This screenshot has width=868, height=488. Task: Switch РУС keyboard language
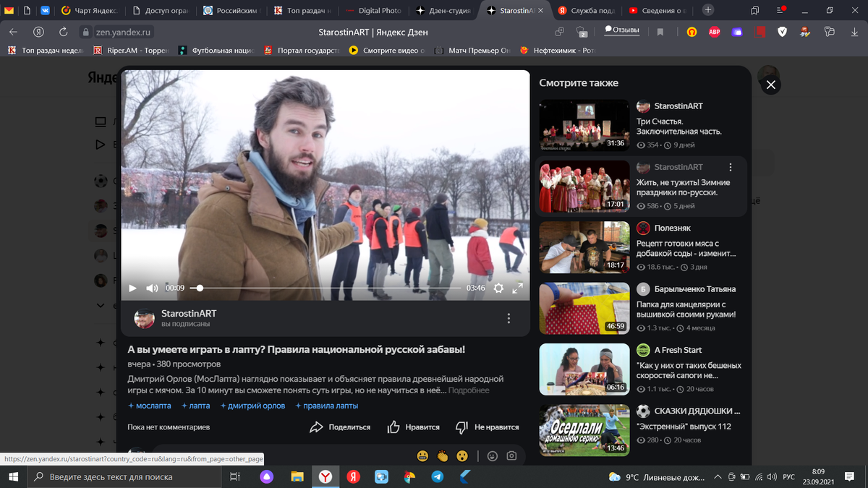tap(789, 476)
